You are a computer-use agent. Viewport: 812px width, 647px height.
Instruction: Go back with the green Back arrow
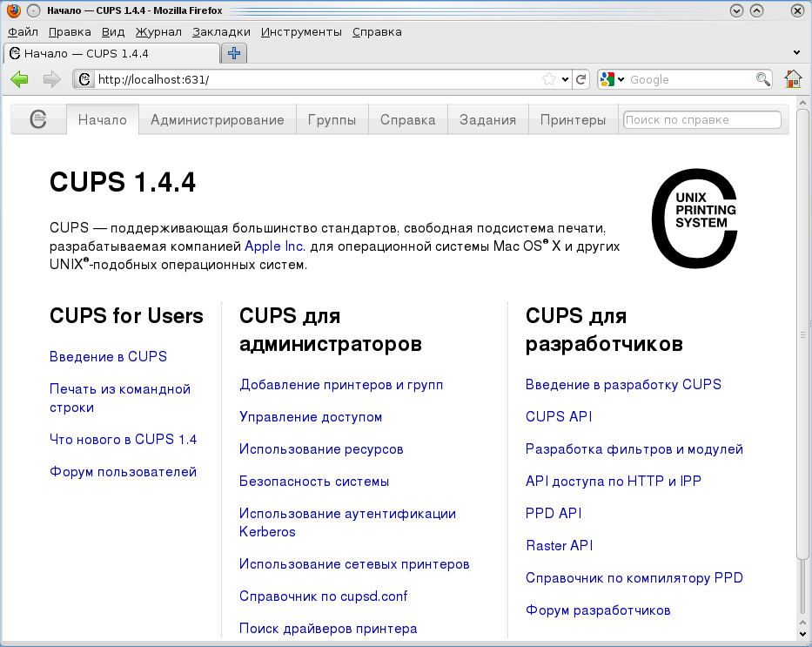(x=20, y=79)
